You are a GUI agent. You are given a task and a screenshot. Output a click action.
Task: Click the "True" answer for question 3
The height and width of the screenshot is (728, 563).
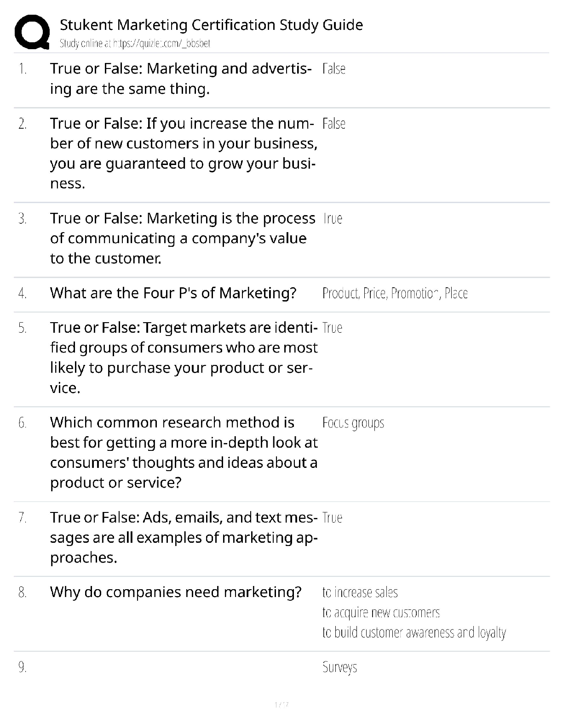(x=333, y=219)
